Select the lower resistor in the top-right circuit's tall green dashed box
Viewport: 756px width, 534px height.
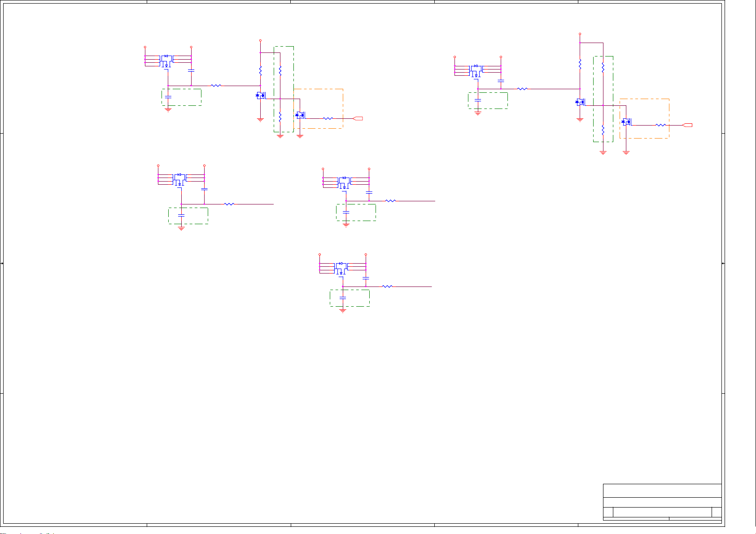point(603,130)
